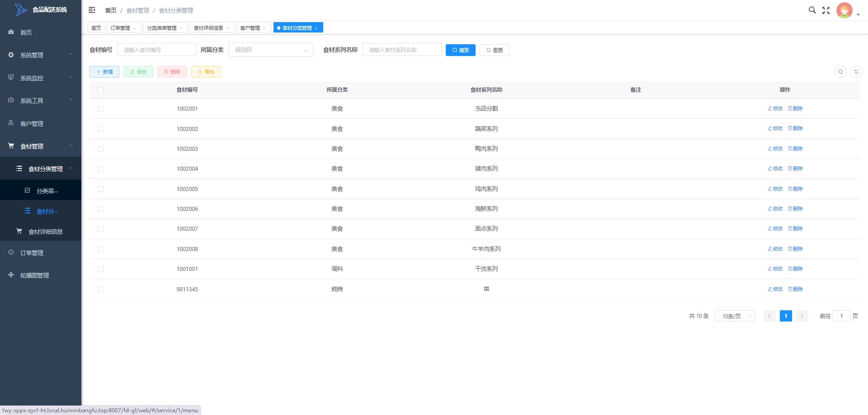Focus the 前往 page number input

(x=841, y=316)
